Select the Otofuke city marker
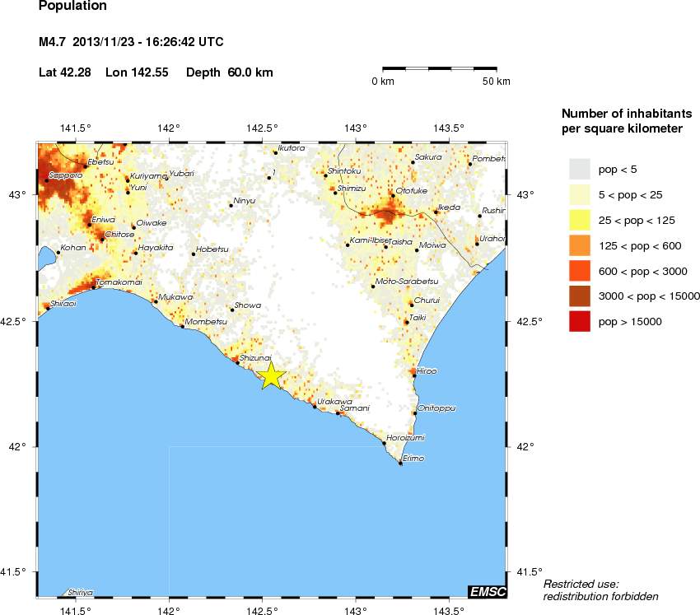The width and height of the screenshot is (700, 615). (x=393, y=195)
